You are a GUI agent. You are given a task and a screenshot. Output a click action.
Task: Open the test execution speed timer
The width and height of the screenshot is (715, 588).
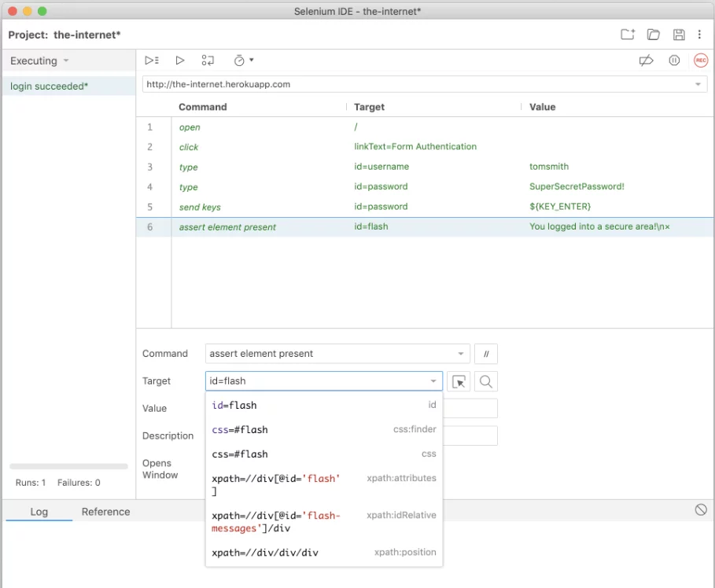pyautogui.click(x=243, y=61)
